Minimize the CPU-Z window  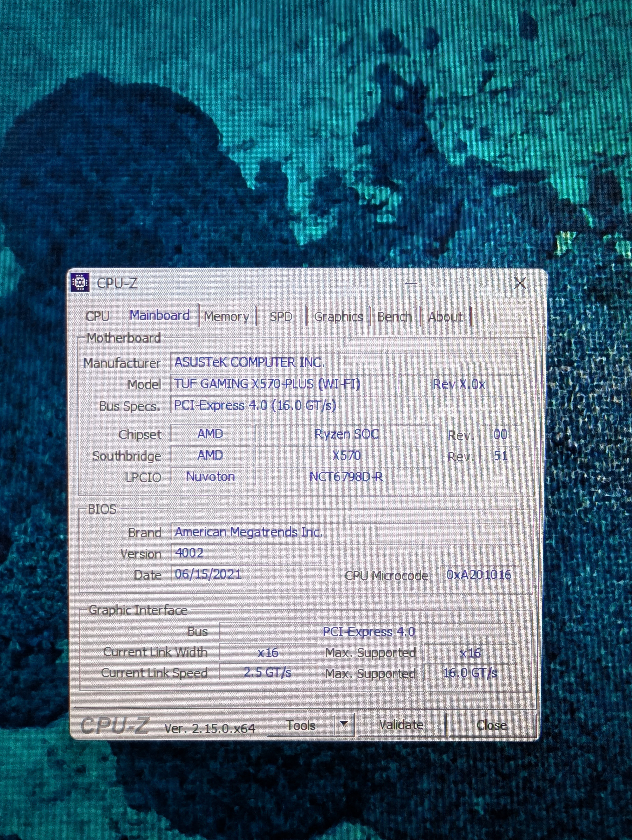411,283
